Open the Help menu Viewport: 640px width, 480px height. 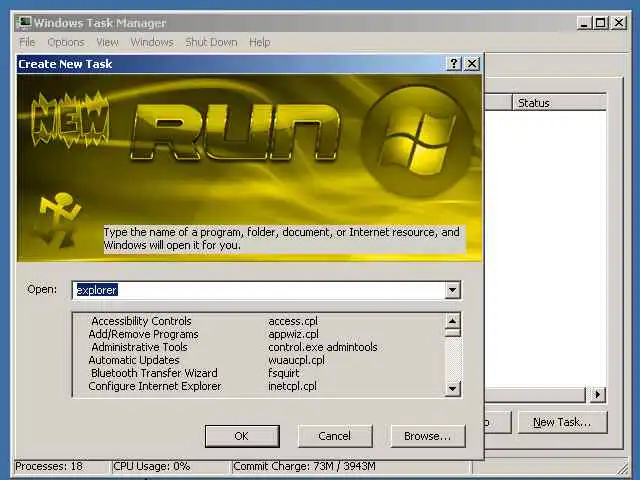tap(260, 42)
